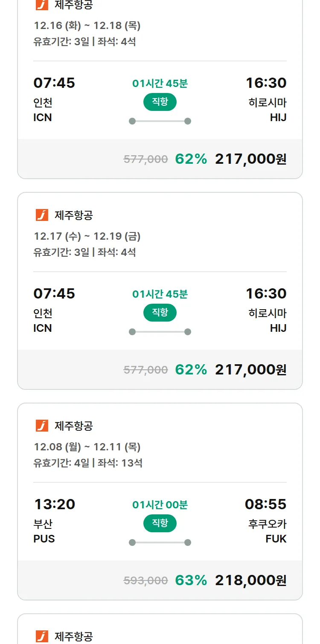Tap the 직항 badge on the 12.17 flight
Viewport: 320px width, 644px height.
click(160, 313)
